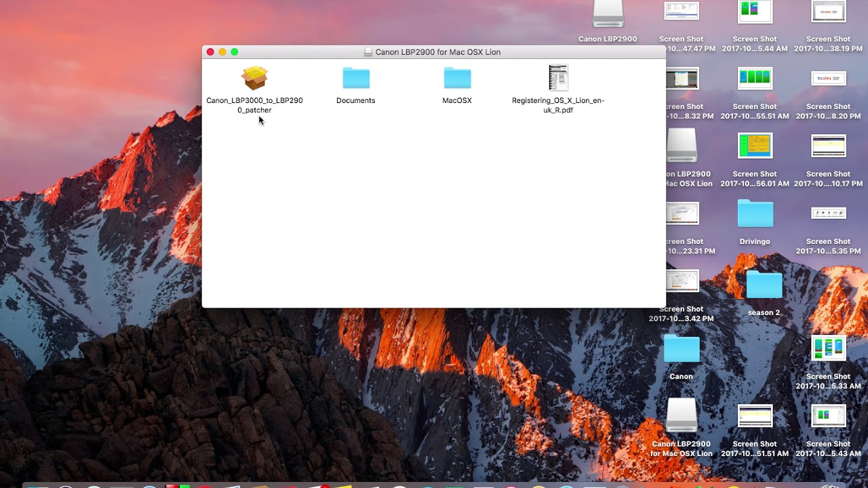Open the MacOSX folder in Finder window

pyautogui.click(x=457, y=78)
